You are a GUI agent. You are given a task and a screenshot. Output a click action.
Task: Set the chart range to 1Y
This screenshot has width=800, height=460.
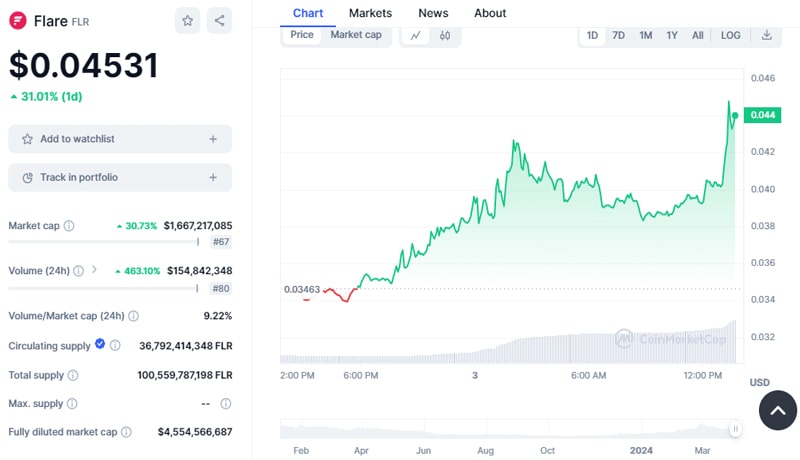[672, 35]
